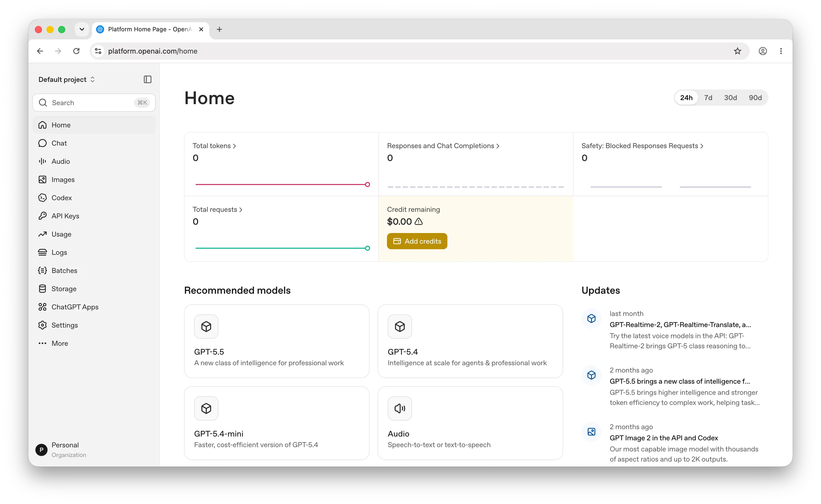Image resolution: width=821 pixels, height=504 pixels.
Task: Open the Default project switcher dropdown
Action: [67, 79]
